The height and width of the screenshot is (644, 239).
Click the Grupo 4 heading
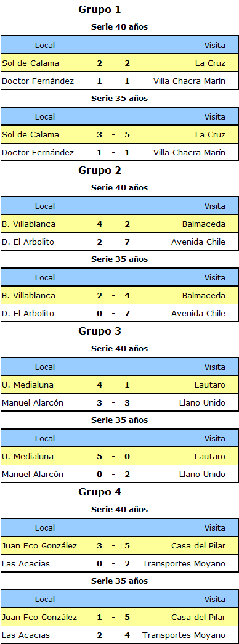(99, 492)
